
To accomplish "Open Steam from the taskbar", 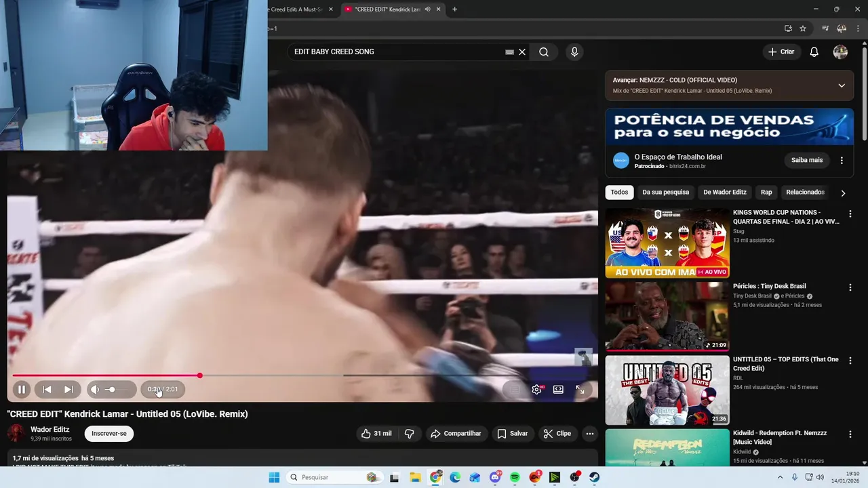I will coord(595,477).
